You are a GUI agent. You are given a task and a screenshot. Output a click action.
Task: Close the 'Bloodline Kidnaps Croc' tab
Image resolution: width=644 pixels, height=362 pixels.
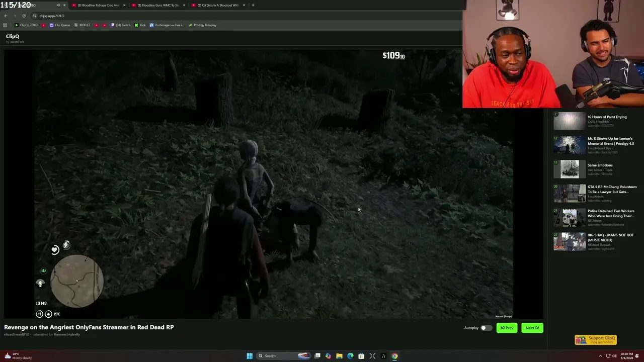tap(124, 5)
